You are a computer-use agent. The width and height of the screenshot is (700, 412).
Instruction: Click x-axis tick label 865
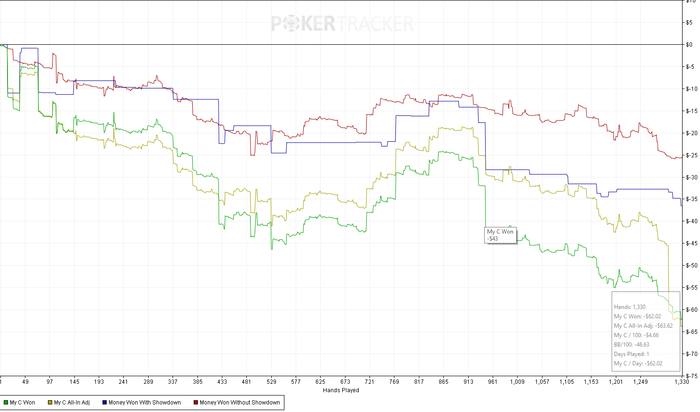click(x=443, y=382)
